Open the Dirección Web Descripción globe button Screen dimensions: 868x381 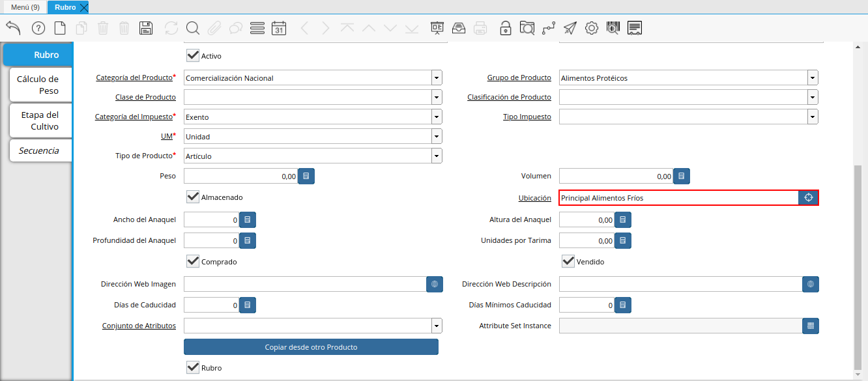pos(811,284)
